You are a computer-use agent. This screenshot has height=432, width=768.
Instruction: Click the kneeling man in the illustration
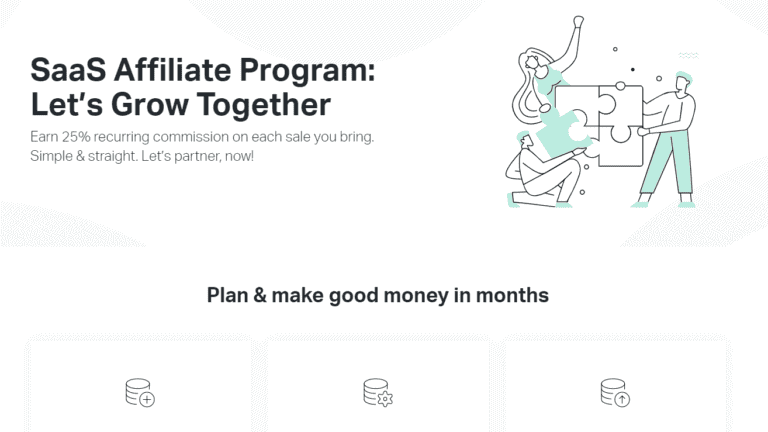pos(544,171)
